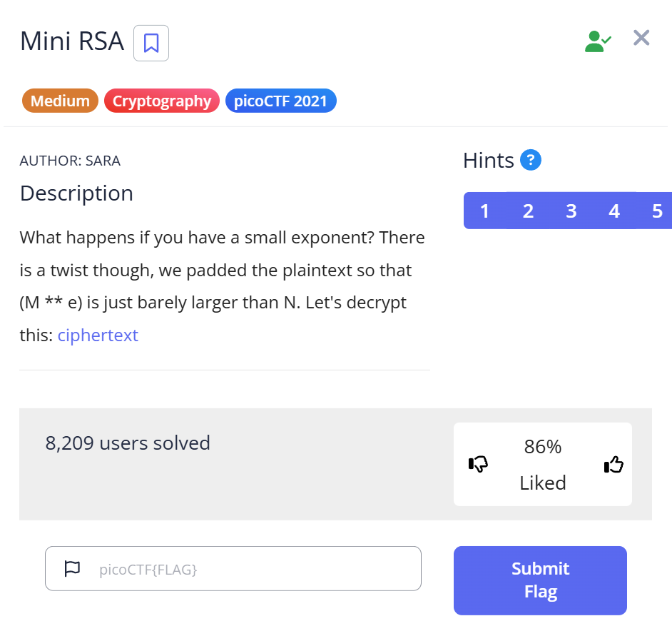Reveal hint number 3
The height and width of the screenshot is (641, 672).
click(571, 211)
